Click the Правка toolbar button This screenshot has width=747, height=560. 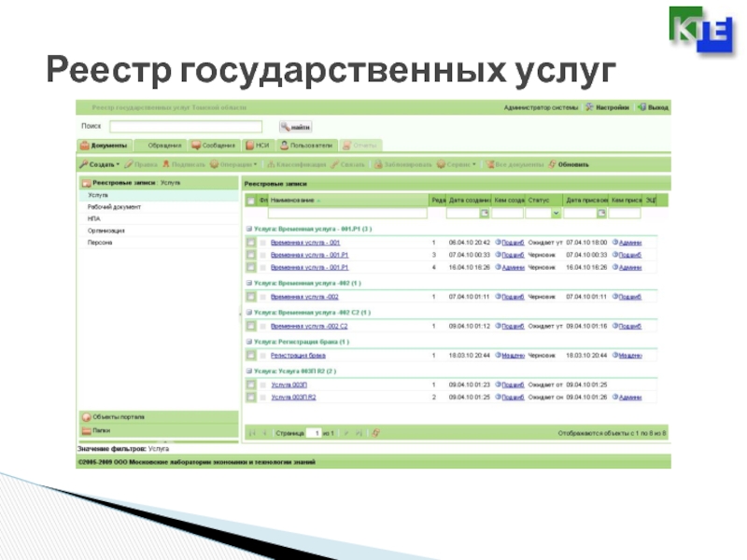tap(141, 164)
